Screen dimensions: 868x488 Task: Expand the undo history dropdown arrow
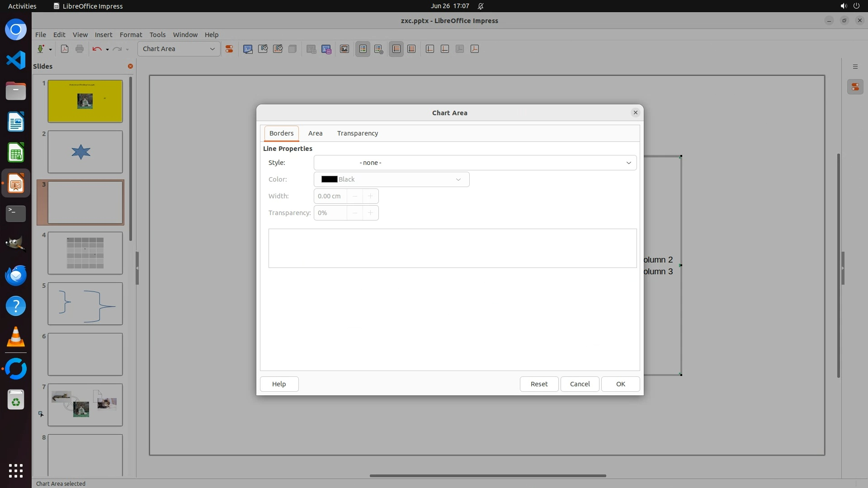point(107,49)
